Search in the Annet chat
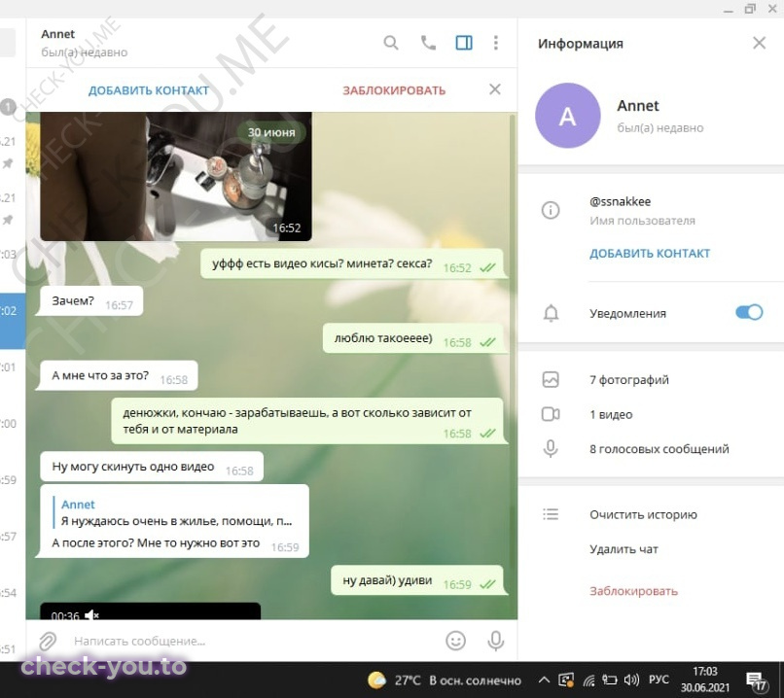Image resolution: width=784 pixels, height=698 pixels. click(x=391, y=43)
